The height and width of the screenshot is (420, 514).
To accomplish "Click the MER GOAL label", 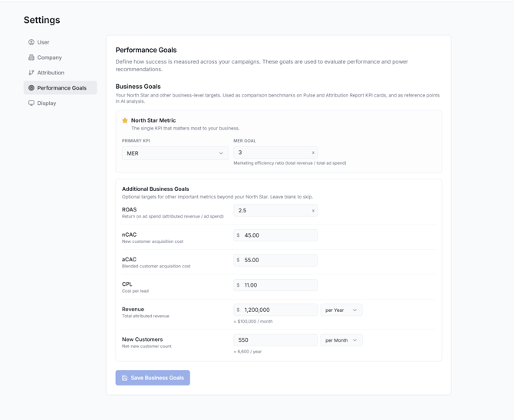I will 245,141.
